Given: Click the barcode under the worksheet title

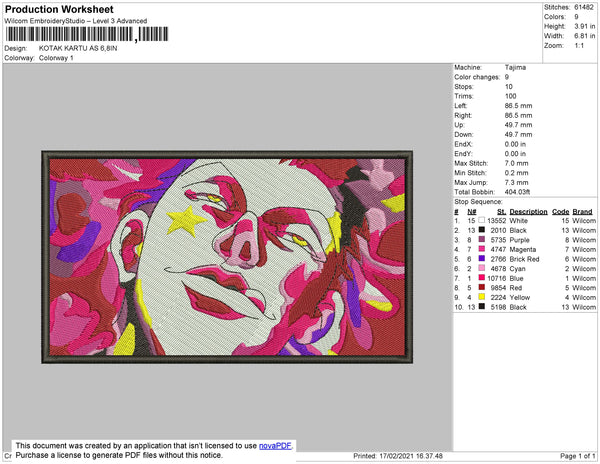Looking at the screenshot, I should click(x=87, y=34).
